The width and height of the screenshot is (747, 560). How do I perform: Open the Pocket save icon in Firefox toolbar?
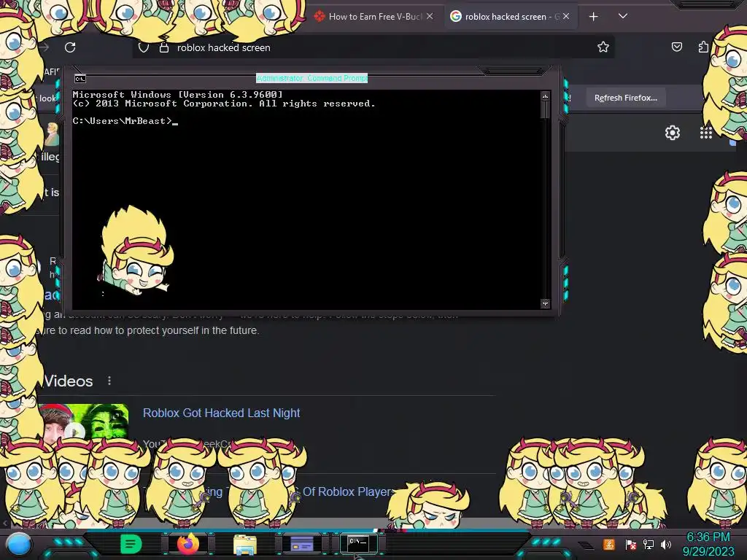click(676, 47)
